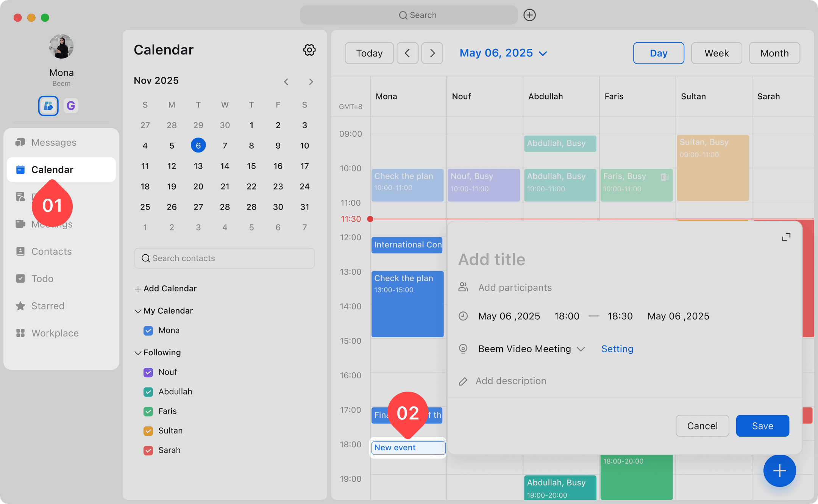Switch to the Beem workspace icon
Viewport: 818px width, 504px height.
coord(48,106)
